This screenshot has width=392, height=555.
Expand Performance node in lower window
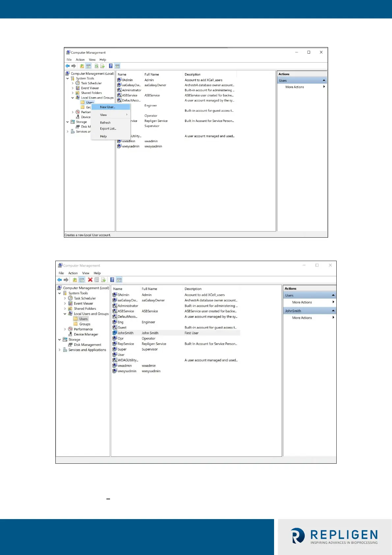coord(65,329)
